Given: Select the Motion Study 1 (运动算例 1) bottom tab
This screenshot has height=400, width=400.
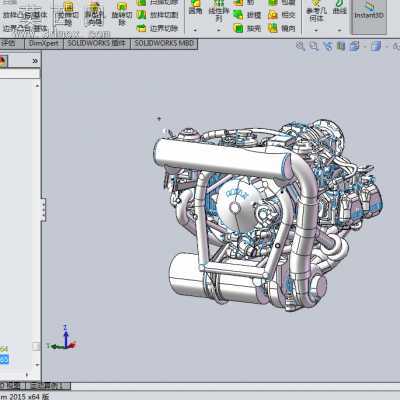Looking at the screenshot, I should 48,386.
